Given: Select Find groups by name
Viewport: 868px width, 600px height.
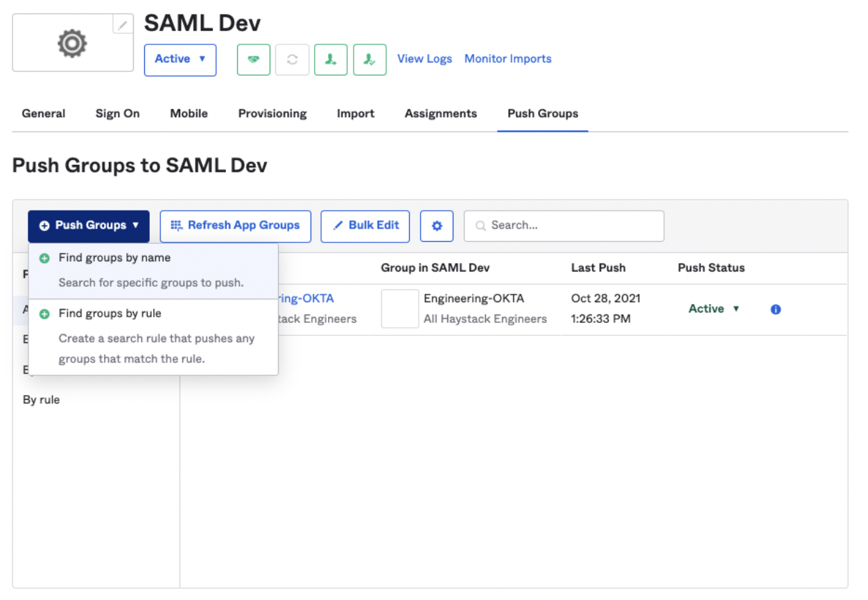Looking at the screenshot, I should tap(114, 258).
